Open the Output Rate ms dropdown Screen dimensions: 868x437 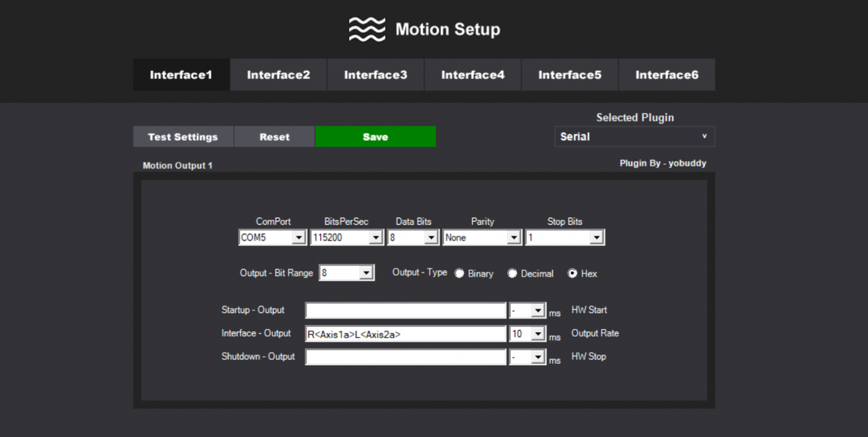click(x=538, y=333)
